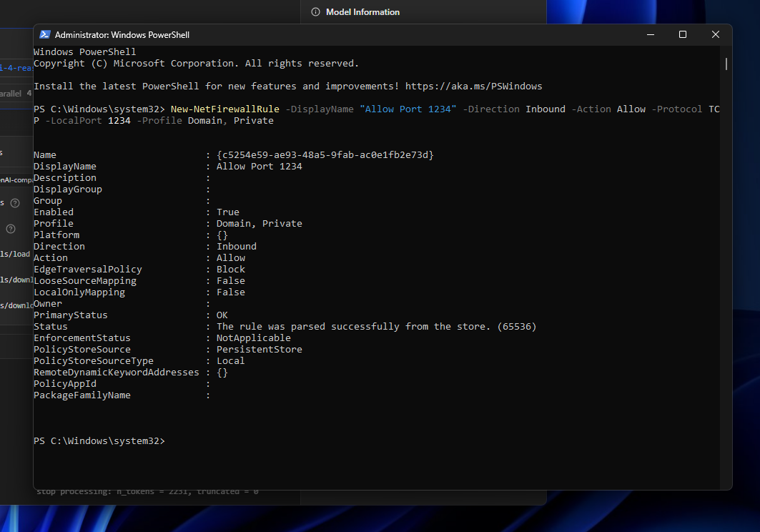Screen dimensions: 760x532
Task: Click the 'PackageFamilyName' property label
Action: [x=82, y=395]
